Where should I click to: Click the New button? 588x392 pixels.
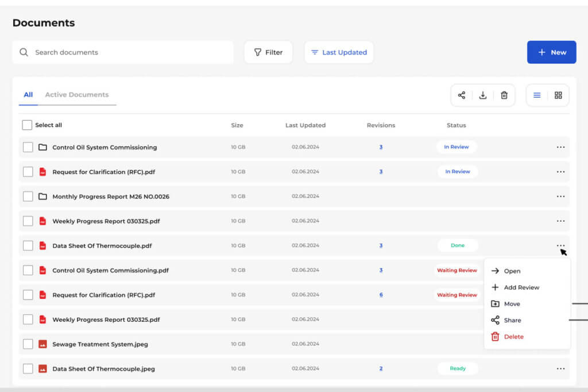click(x=551, y=52)
